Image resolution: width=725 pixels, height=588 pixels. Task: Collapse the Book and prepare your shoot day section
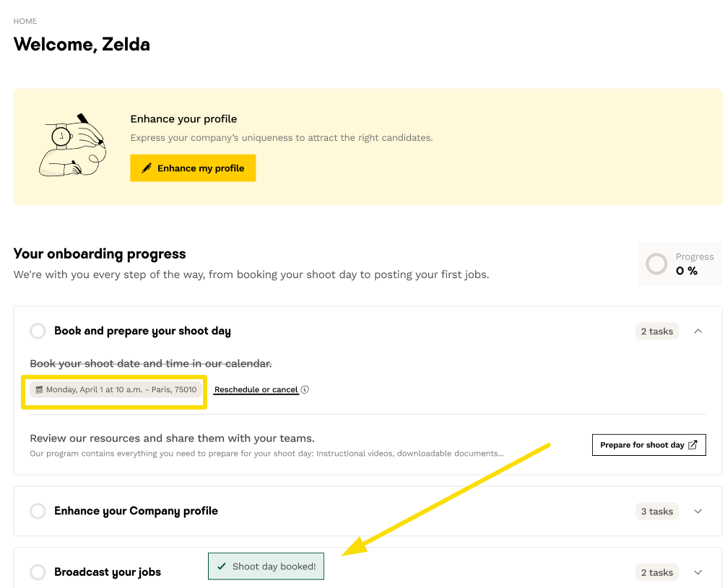tap(698, 332)
